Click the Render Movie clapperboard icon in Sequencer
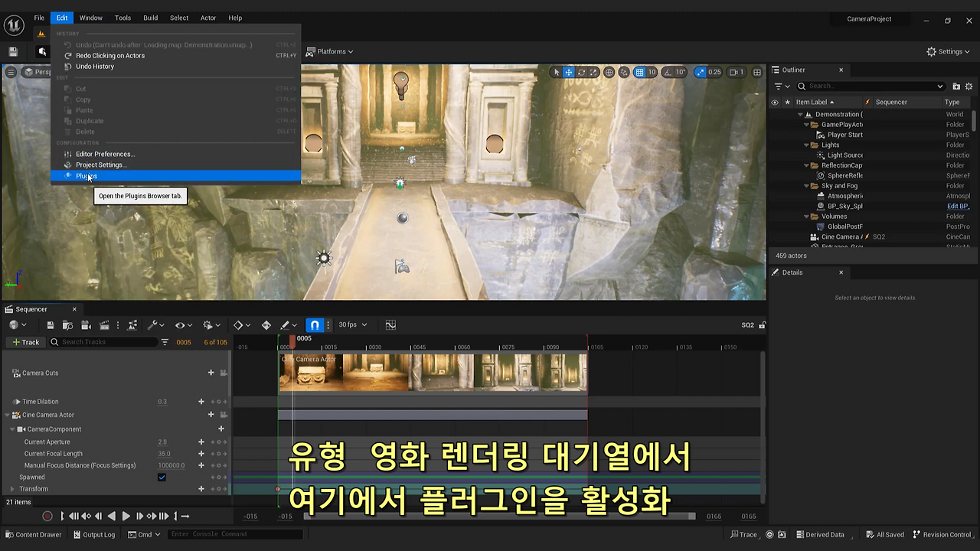This screenshot has width=980, height=551. click(x=105, y=324)
